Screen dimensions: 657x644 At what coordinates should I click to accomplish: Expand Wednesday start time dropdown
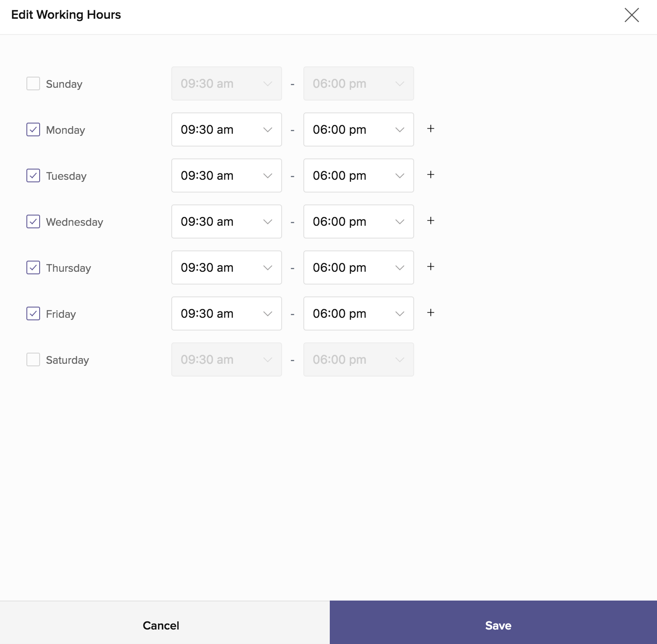[x=227, y=221]
